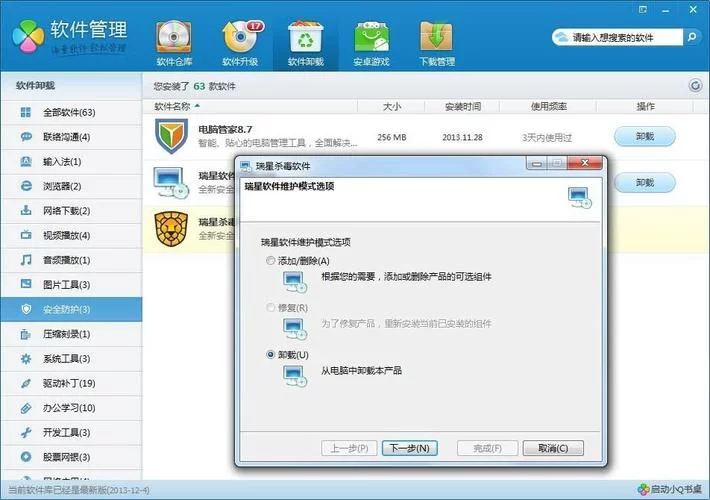This screenshot has width=710, height=500.
Task: Click the 瑞星杀毒 lion icon in list
Action: [171, 229]
